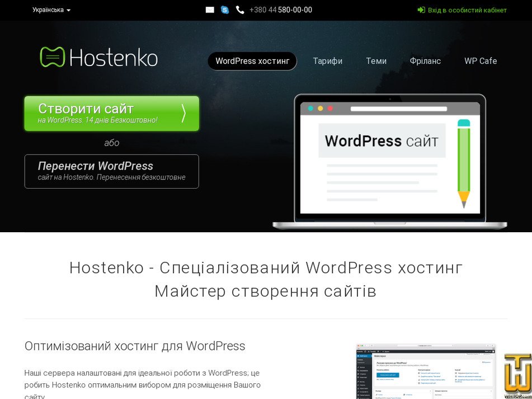Click the green login arrow icon top right
The width and height of the screenshot is (532, 399).
click(420, 10)
